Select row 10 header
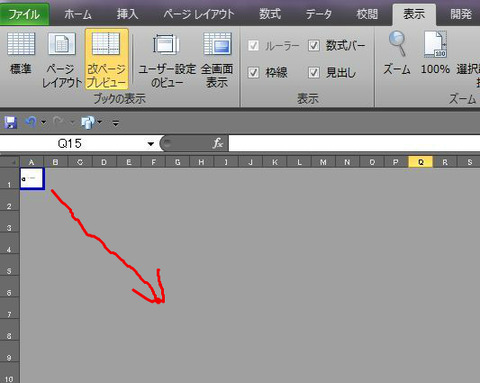 [10, 374]
